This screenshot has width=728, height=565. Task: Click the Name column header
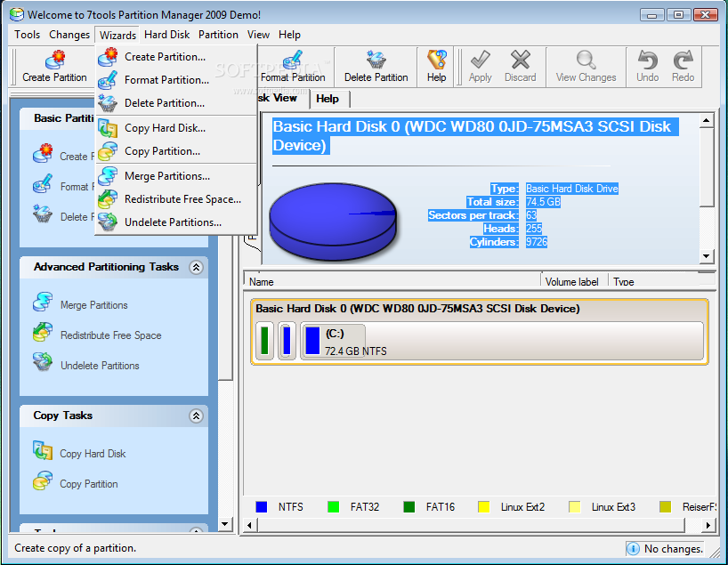tap(392, 280)
